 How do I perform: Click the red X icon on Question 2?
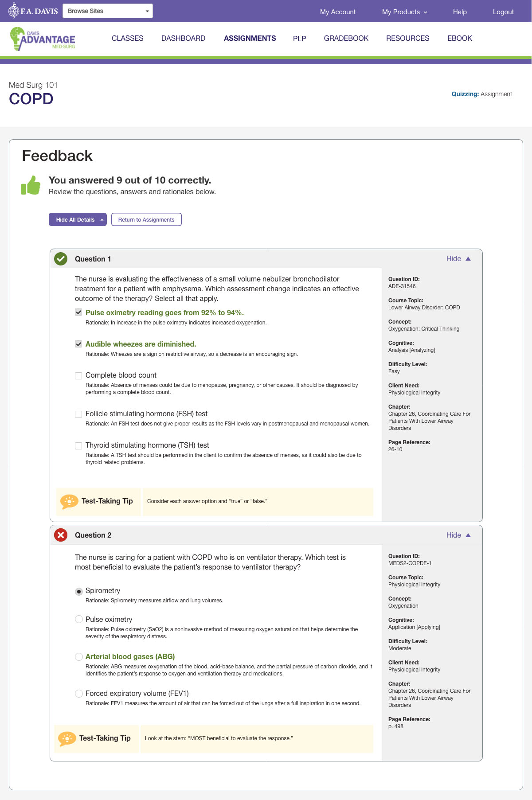coord(61,535)
